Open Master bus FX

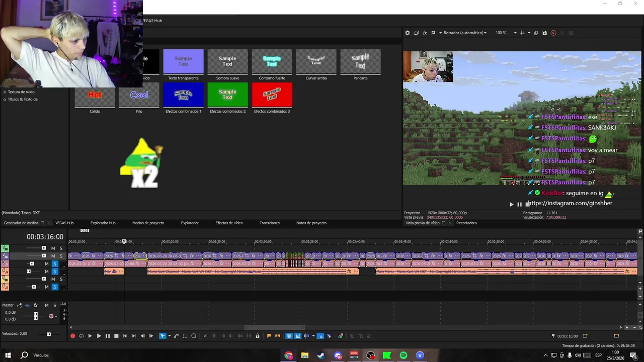(x=35, y=305)
